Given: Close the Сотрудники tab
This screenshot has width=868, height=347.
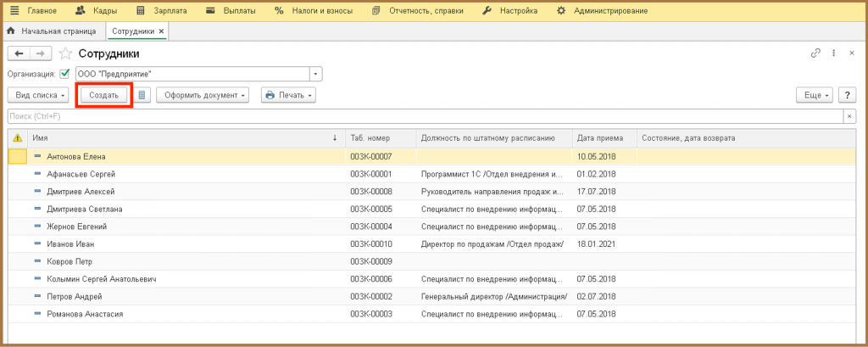Looking at the screenshot, I should [x=161, y=31].
